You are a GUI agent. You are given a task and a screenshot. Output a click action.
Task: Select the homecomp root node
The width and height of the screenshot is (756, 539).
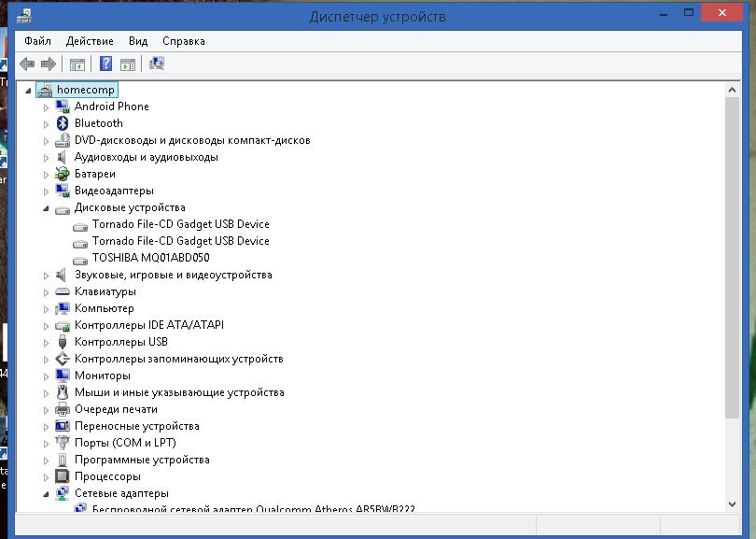click(x=86, y=90)
